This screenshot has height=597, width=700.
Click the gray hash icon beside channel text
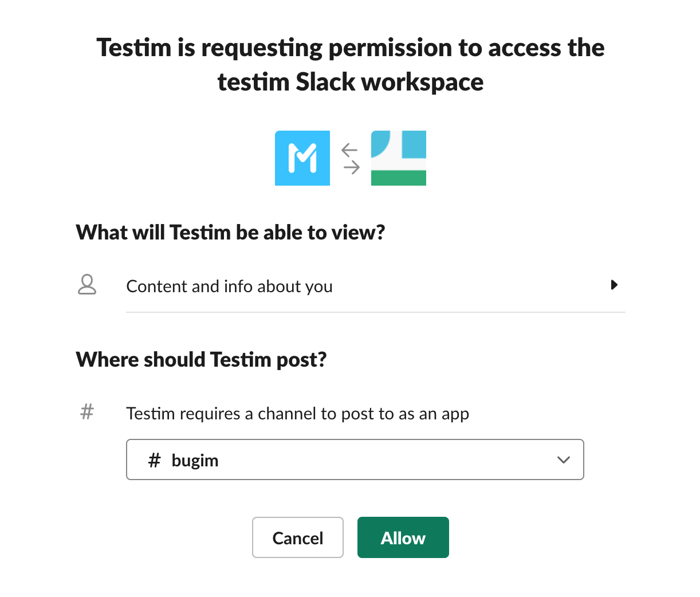coord(87,411)
